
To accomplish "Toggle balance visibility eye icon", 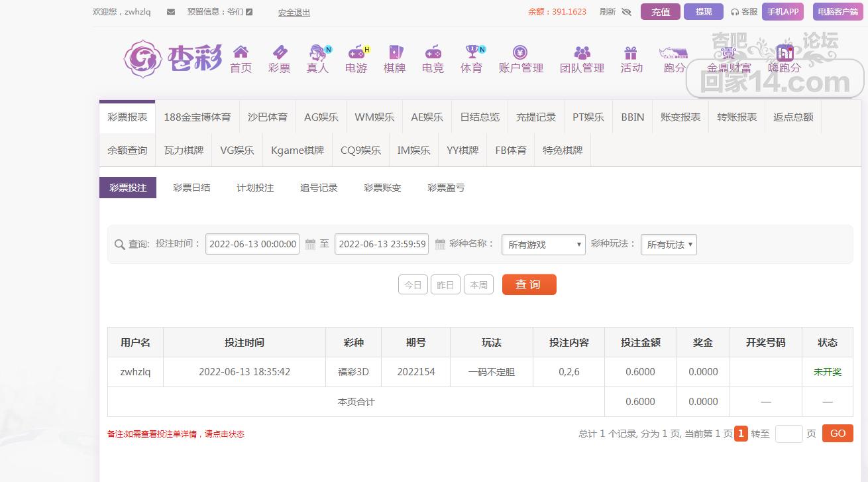I will point(626,12).
